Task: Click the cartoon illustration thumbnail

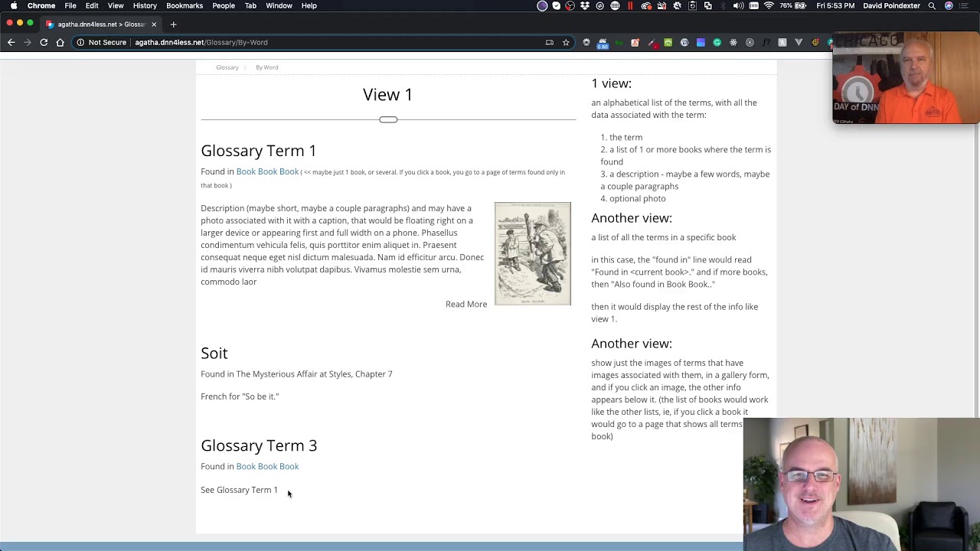Action: (532, 253)
